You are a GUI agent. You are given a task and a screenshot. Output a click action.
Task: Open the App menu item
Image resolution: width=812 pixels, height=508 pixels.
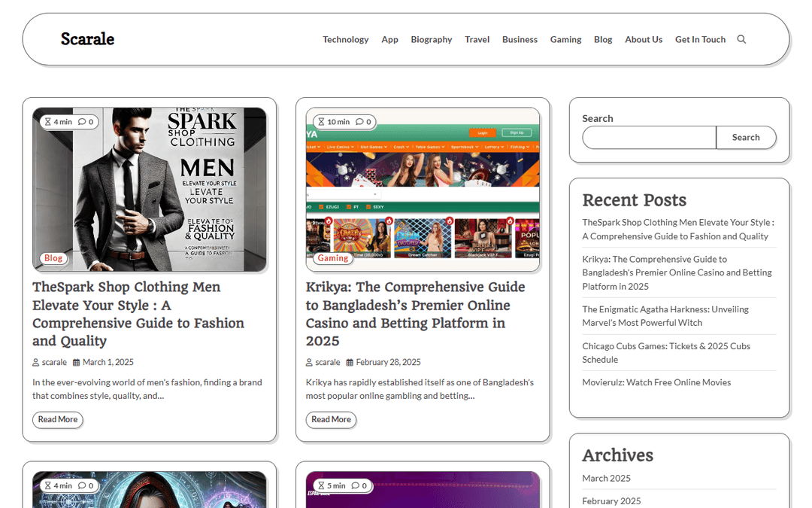pos(389,39)
